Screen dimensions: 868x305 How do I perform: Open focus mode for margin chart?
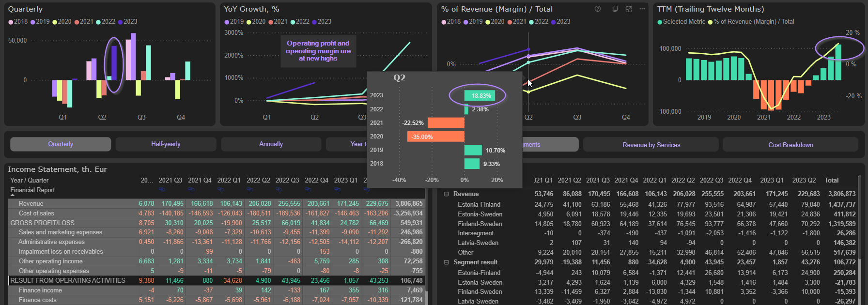click(x=629, y=9)
